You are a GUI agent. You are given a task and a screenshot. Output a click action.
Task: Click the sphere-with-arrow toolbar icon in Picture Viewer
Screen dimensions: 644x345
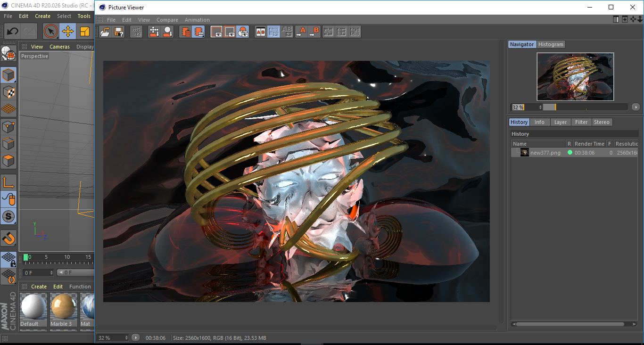tap(167, 32)
